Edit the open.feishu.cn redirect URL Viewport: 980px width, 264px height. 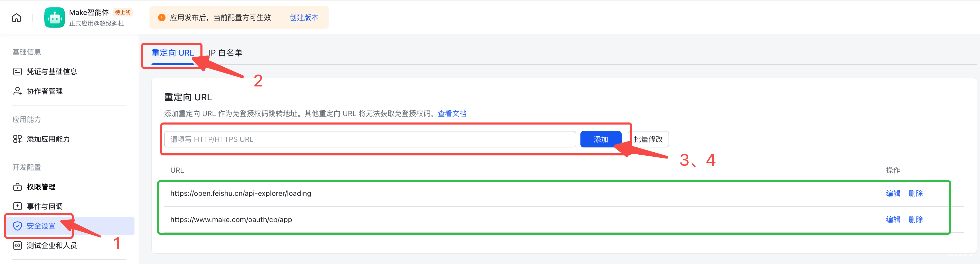point(893,193)
